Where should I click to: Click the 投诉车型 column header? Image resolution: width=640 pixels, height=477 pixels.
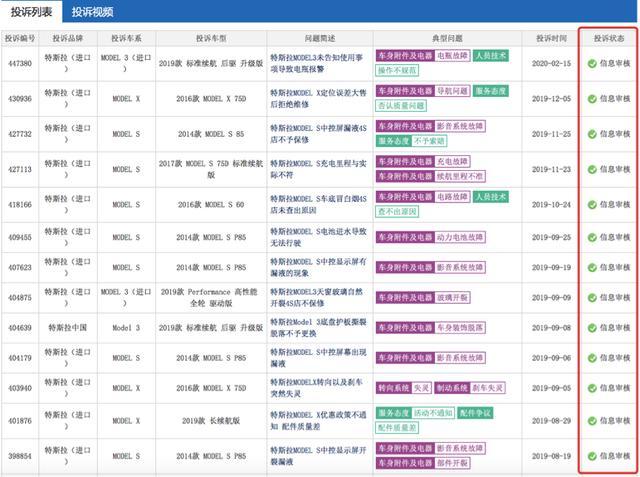click(x=211, y=38)
